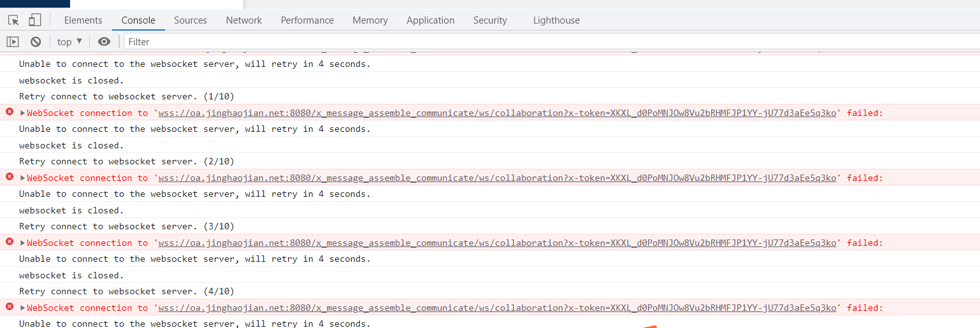Create a live expression with eye icon
The width and height of the screenshot is (980, 328).
coord(104,42)
